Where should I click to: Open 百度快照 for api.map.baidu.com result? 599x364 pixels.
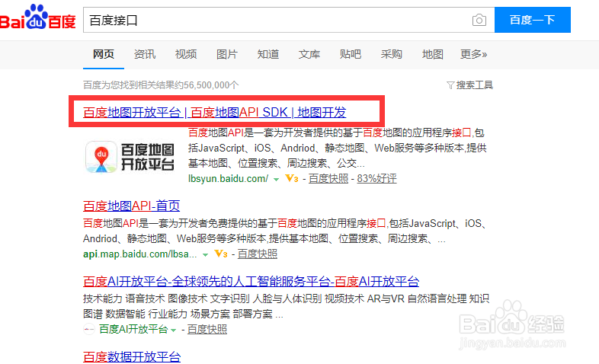click(x=258, y=254)
